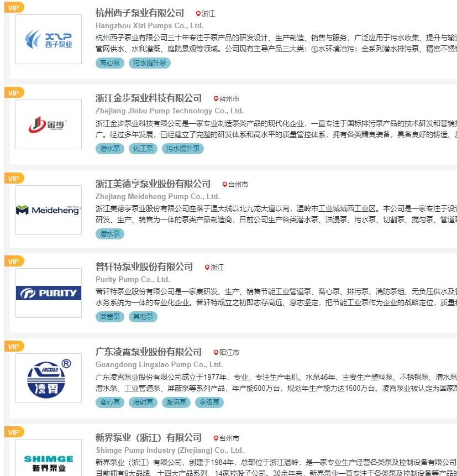Click the VIP badge on 浙江美德亨泵业
The height and width of the screenshot is (476, 457).
pos(14,179)
